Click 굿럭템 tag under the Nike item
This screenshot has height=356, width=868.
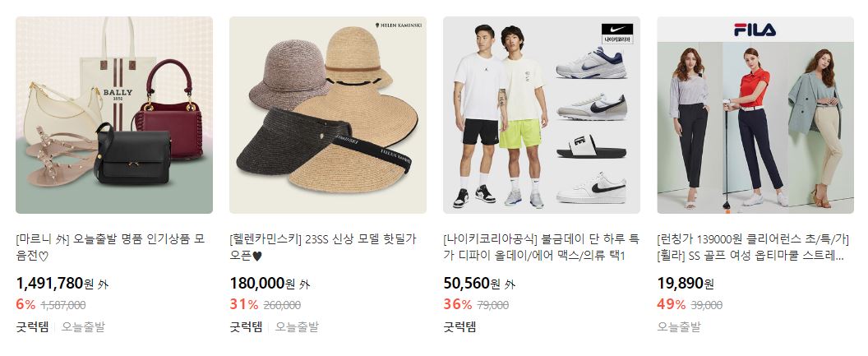459,326
